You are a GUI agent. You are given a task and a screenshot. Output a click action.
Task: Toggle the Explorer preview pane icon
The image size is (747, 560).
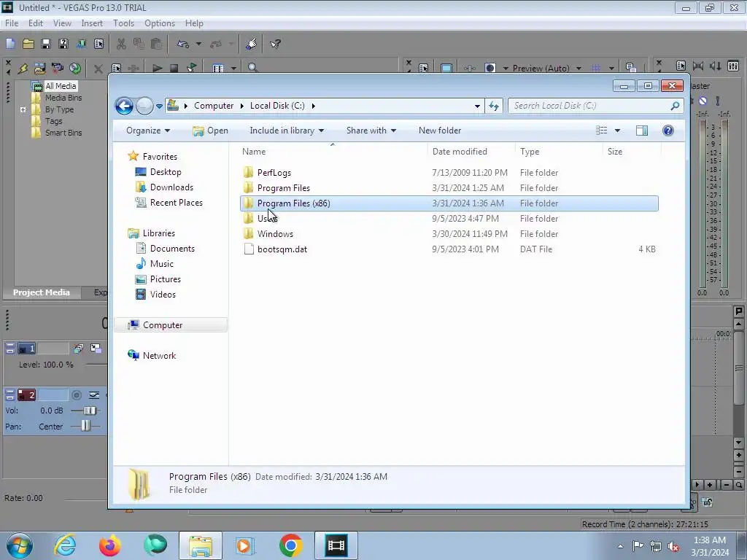click(x=642, y=131)
